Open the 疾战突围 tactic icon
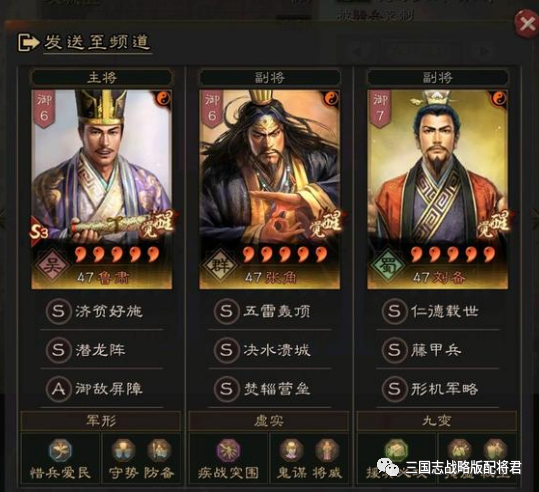 [x=228, y=450]
